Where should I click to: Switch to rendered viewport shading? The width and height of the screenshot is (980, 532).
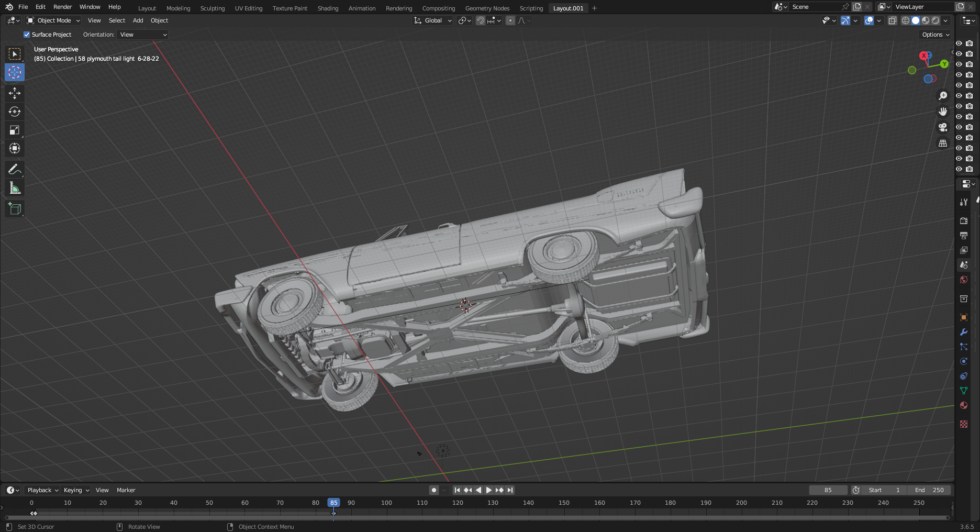click(936, 20)
